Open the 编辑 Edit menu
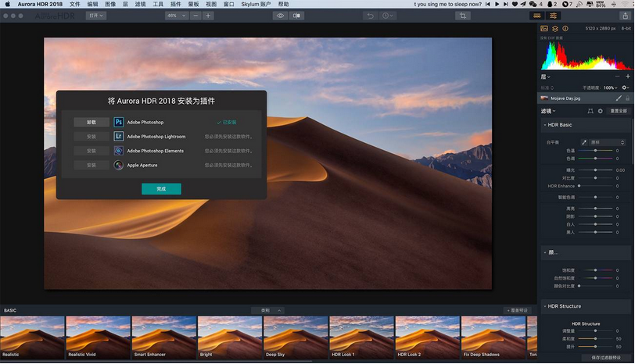635x364 pixels. (92, 4)
